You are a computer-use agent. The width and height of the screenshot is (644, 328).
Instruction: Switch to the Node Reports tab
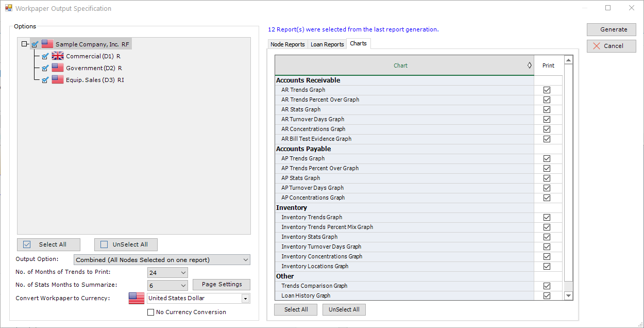point(287,44)
